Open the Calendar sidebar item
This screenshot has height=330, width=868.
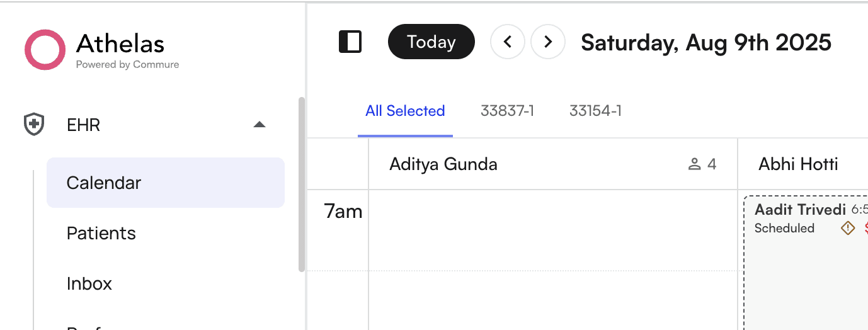coord(104,183)
